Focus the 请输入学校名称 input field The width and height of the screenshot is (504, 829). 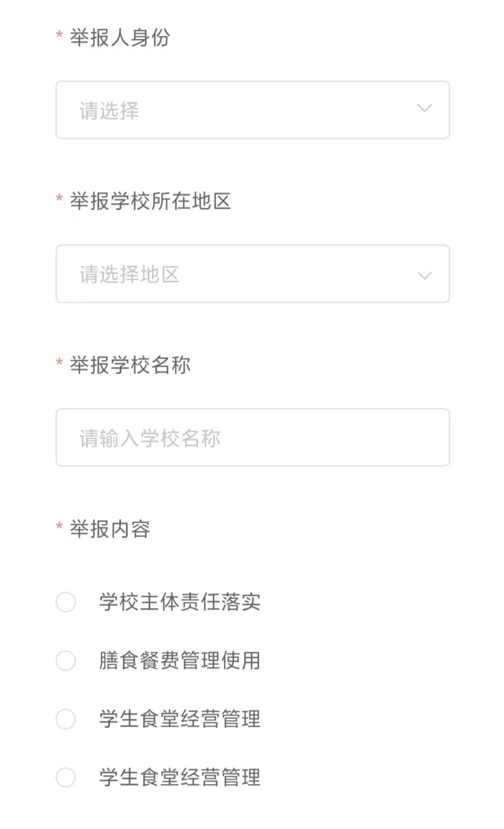tap(252, 438)
